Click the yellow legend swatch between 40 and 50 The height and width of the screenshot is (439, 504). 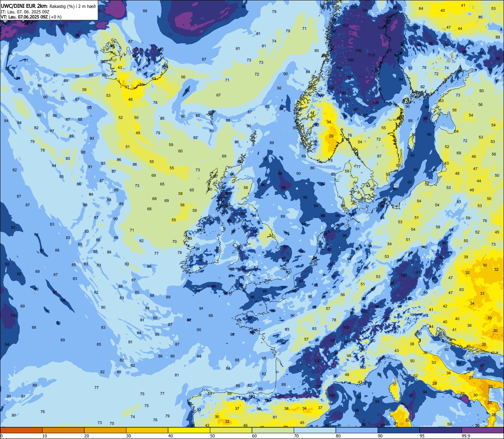click(189, 430)
